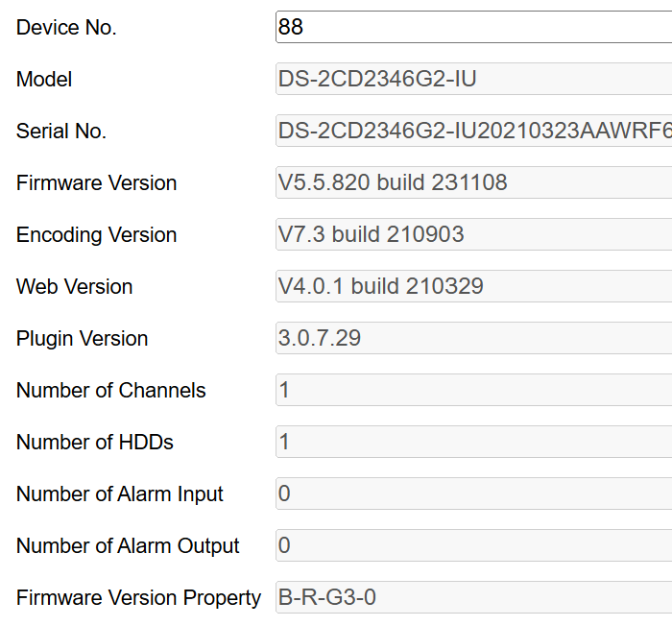
Task: Click the "Number of Alarm Output" label
Action: point(128,546)
